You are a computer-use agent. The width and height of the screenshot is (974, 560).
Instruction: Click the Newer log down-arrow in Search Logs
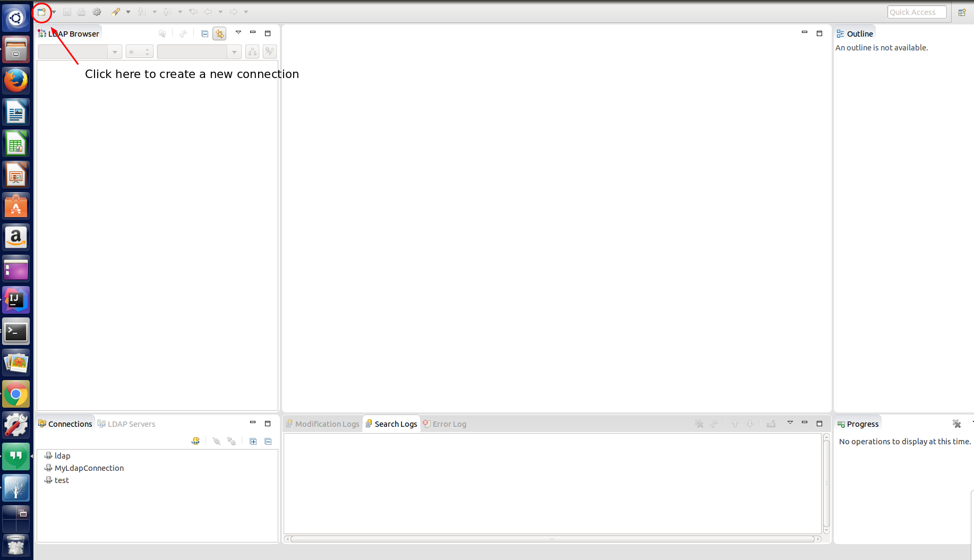(x=750, y=424)
